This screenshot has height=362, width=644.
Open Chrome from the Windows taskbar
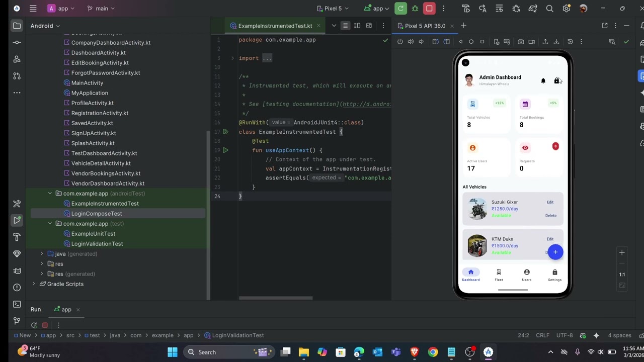click(x=433, y=352)
